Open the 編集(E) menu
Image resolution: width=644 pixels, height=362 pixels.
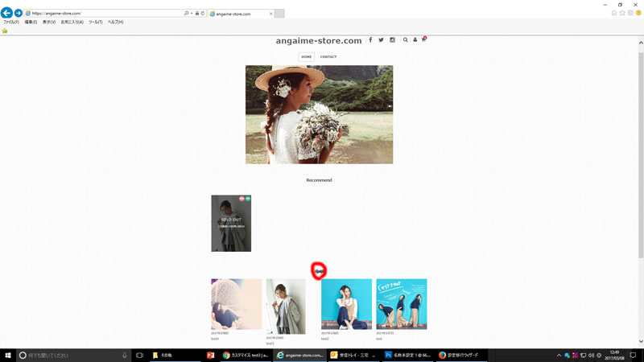(31, 23)
